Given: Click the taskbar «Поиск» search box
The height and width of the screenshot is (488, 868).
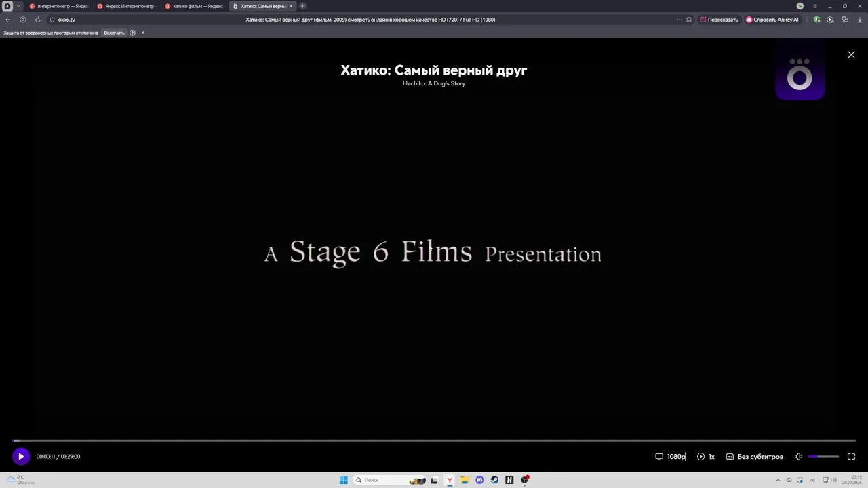Looking at the screenshot, I should 390,480.
